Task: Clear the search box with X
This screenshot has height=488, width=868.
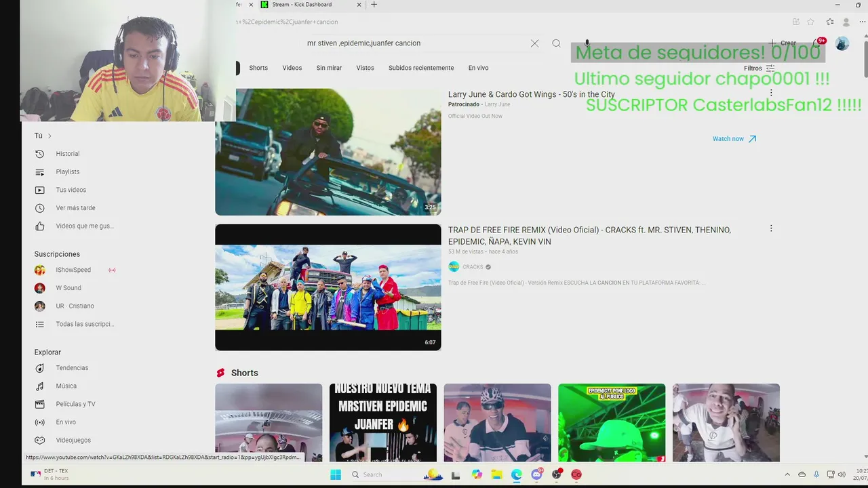Action: tap(534, 43)
